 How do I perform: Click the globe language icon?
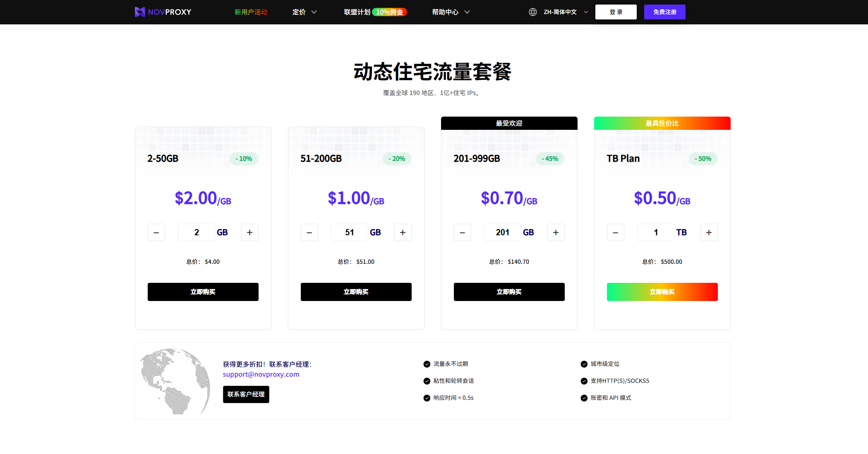click(533, 12)
